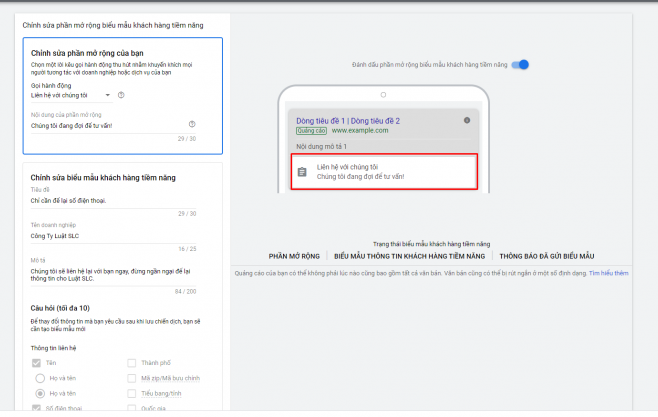The image size is (658, 417).
Task: Click the heading 'Chỉnh sửa phần mở rộng của bạn'
Action: coord(87,53)
